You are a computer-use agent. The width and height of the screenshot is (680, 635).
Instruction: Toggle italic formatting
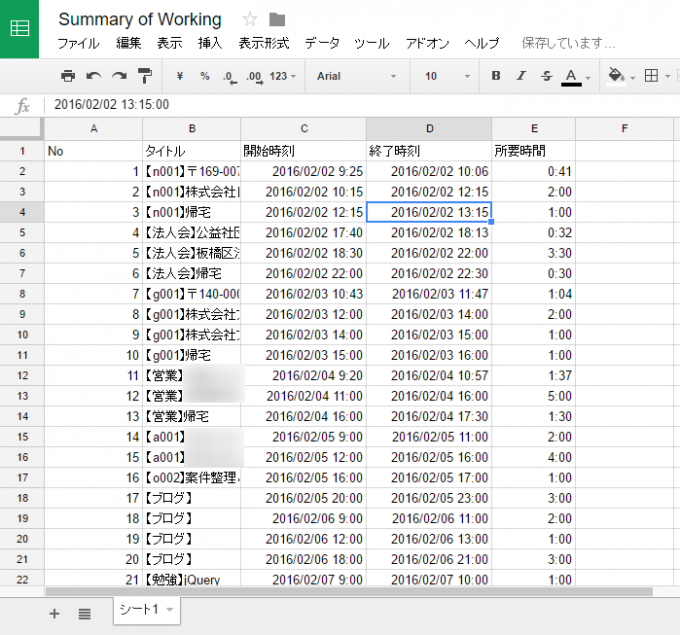coord(521,76)
